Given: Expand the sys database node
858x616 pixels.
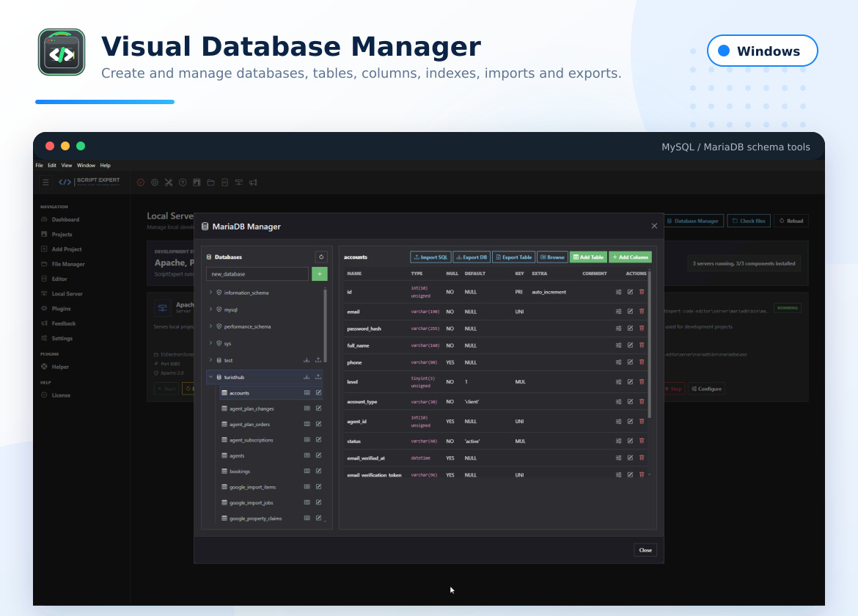Looking at the screenshot, I should coord(210,343).
